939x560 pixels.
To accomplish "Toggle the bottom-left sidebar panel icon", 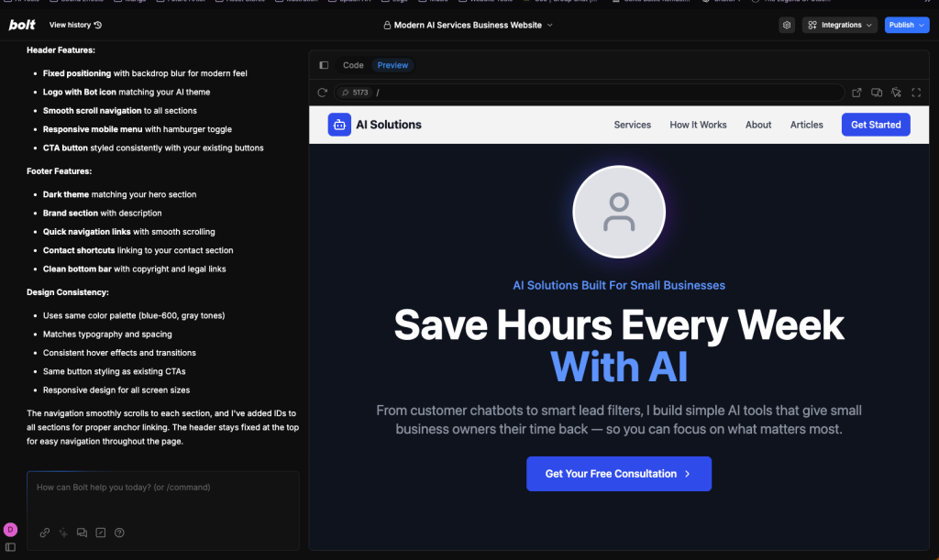I will pyautogui.click(x=10, y=547).
